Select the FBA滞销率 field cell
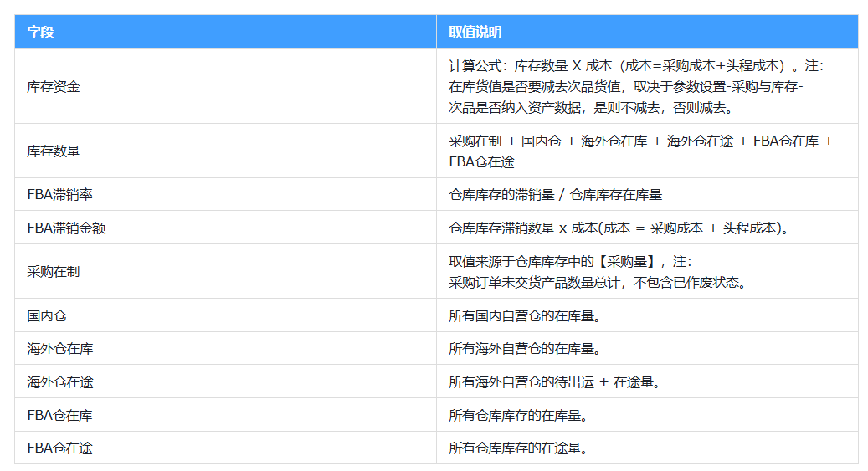Viewport: 868px width, 471px height. (x=225, y=195)
